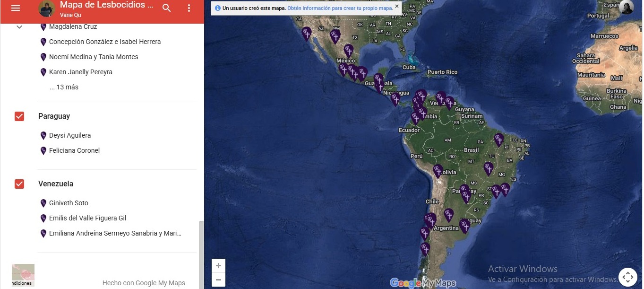Image resolution: width=644 pixels, height=289 pixels.
Task: Uncheck the Venezuela layer checkbox
Action: click(x=19, y=184)
